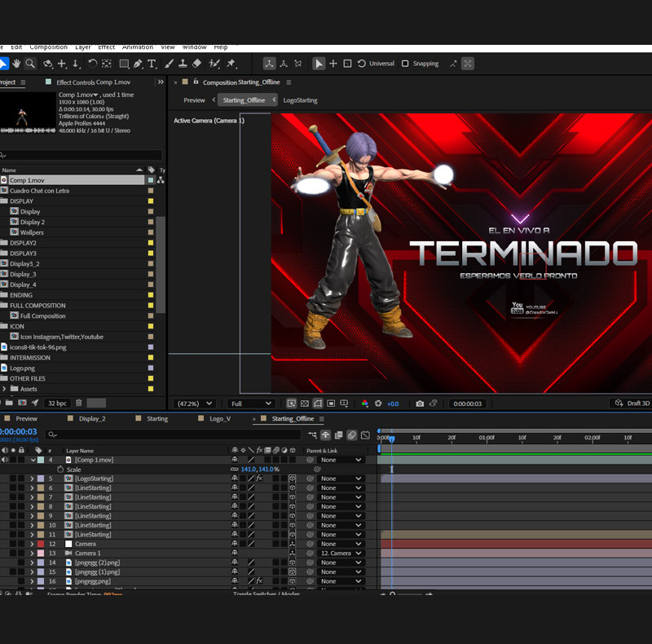This screenshot has height=644, width=652.
Task: Select the Roto Brush tool
Action: coord(214,64)
